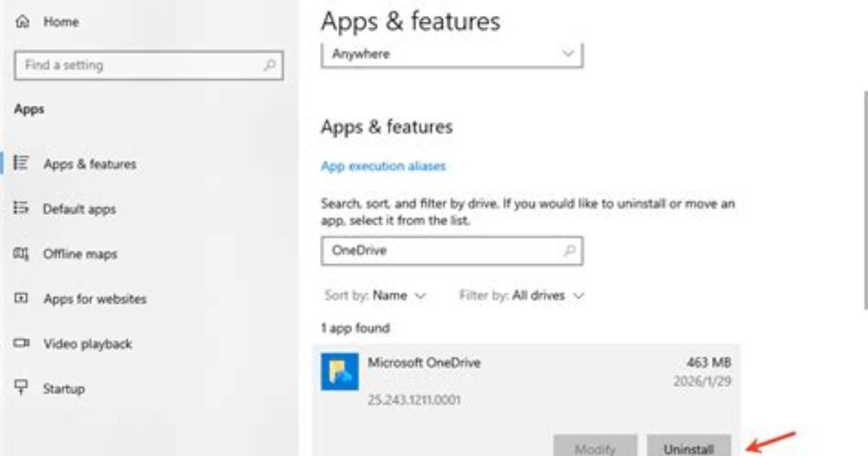The height and width of the screenshot is (456, 868).
Task: Open Filter by All drives dropdown
Action: pyautogui.click(x=522, y=296)
